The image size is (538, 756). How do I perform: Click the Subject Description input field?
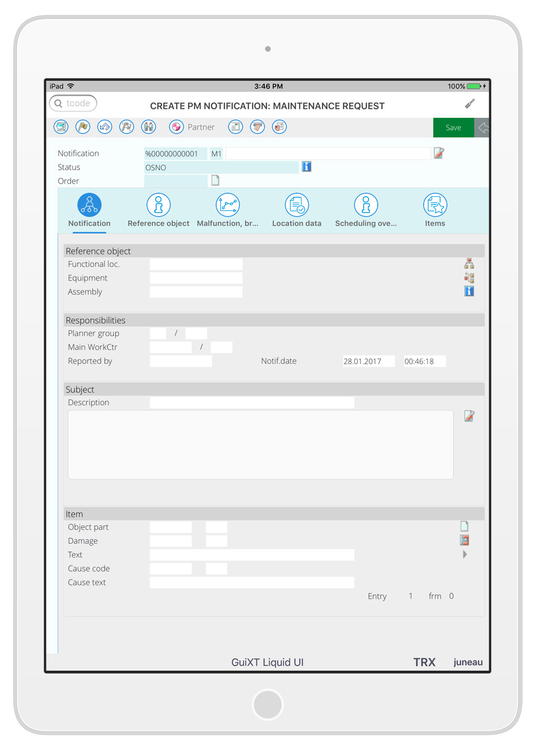(252, 403)
